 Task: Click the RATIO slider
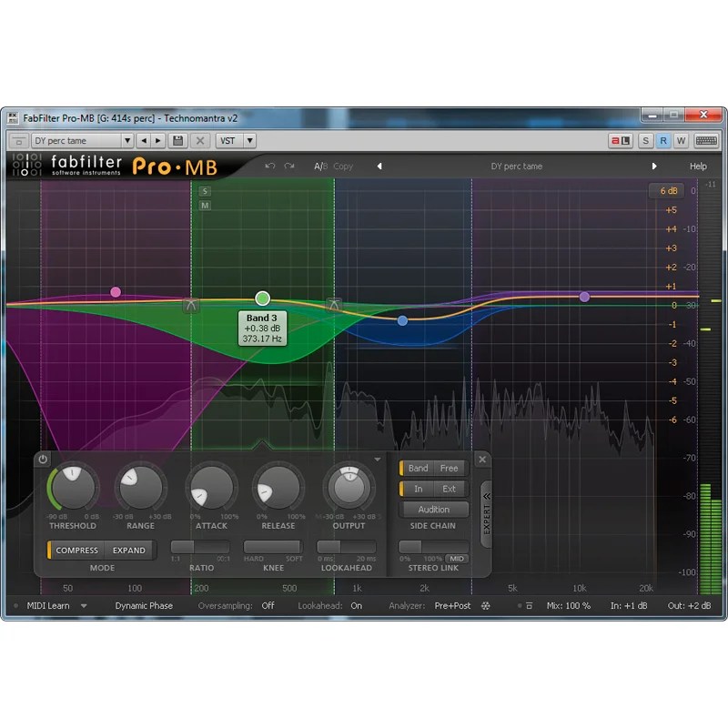[x=200, y=547]
